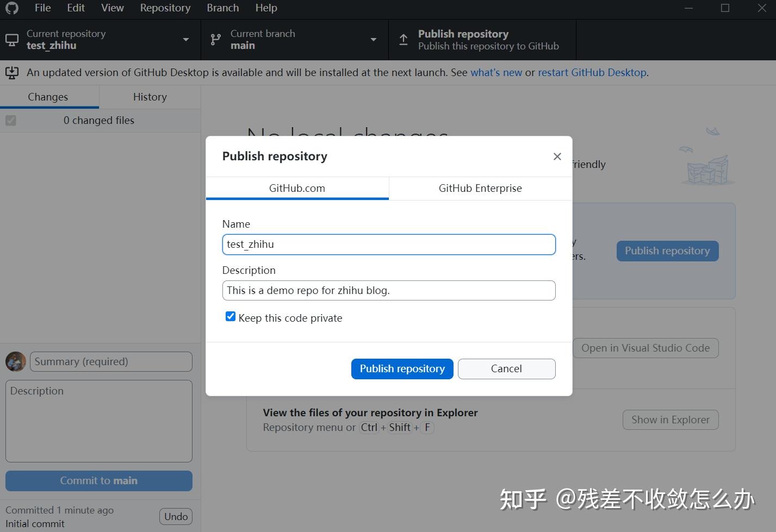Click the GitHub logo in the top-left corner
Image resolution: width=776 pixels, height=532 pixels.
(11, 8)
